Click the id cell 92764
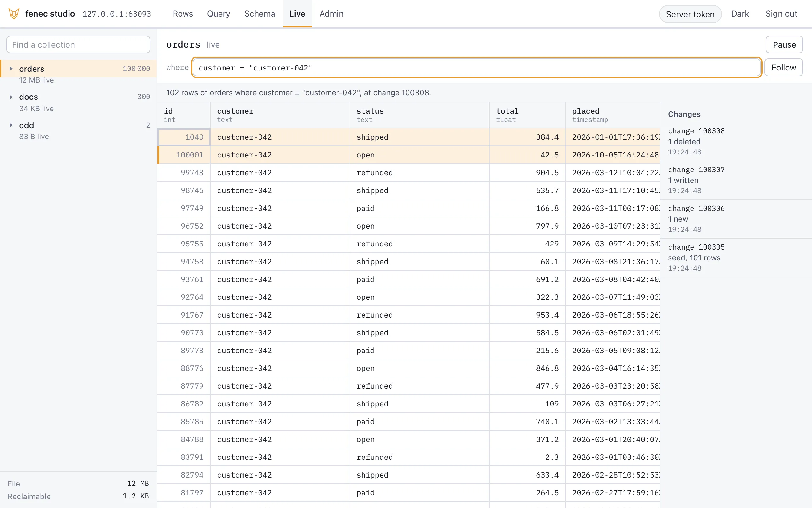812x508 pixels. pos(184,297)
